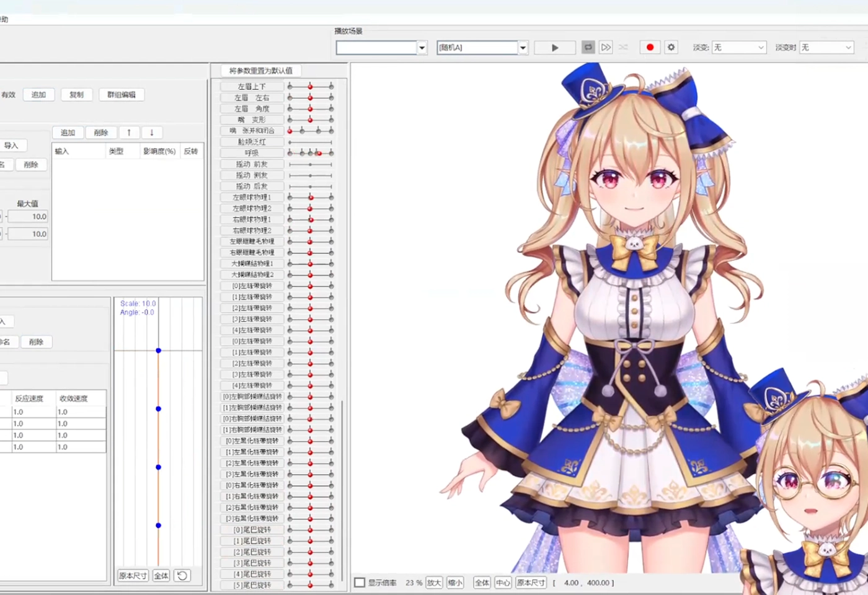Toggle the loop playback icon

tap(588, 47)
